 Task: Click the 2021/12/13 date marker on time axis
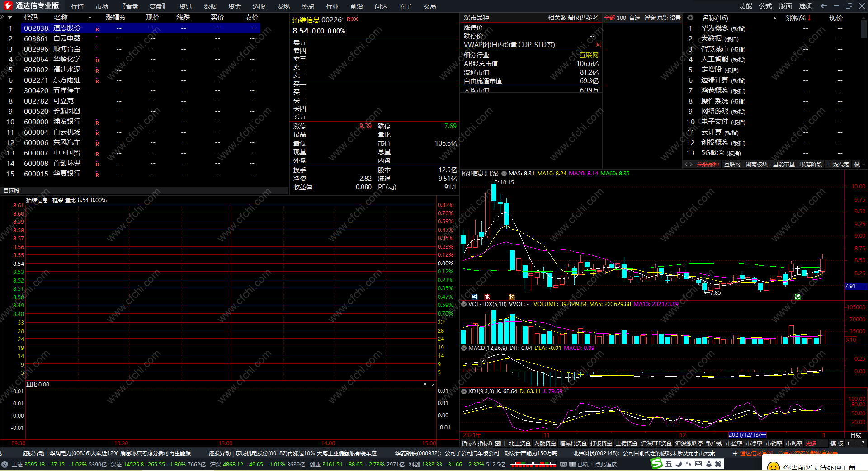tap(747, 435)
